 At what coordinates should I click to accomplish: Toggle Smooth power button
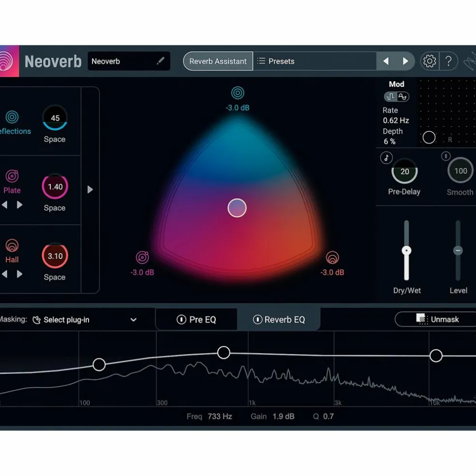click(x=446, y=156)
